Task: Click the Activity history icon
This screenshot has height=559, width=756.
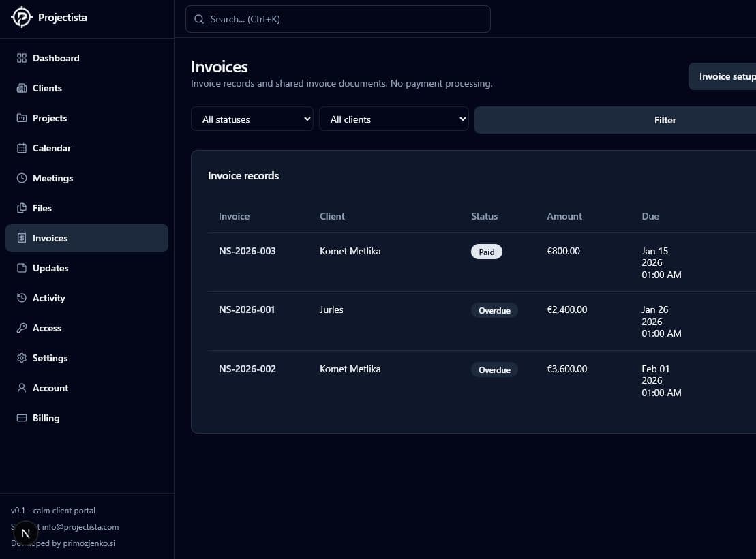Action: (x=22, y=298)
